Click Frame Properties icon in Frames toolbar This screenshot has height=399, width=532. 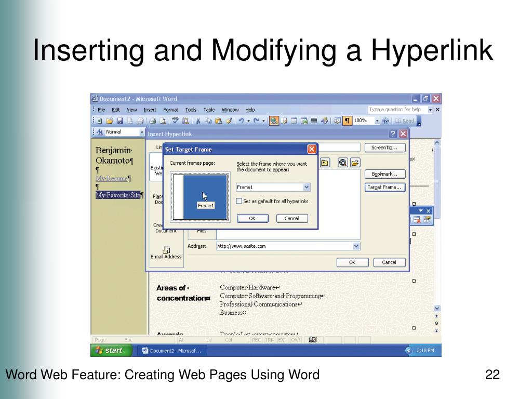427,220
